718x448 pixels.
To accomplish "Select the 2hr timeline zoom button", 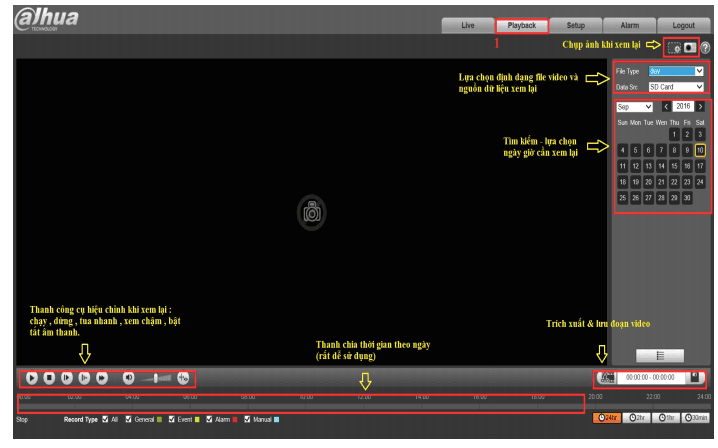I will tap(635, 418).
